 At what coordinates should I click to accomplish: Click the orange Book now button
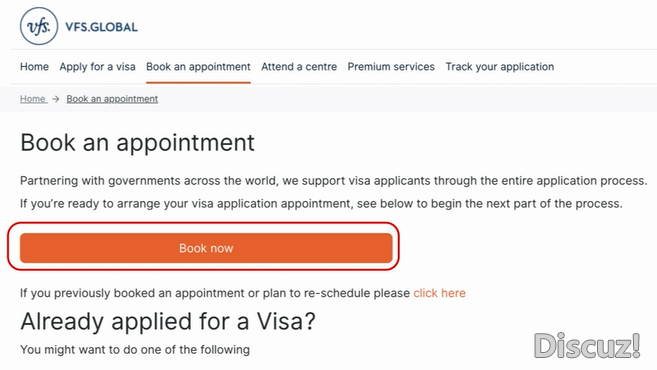[206, 248]
